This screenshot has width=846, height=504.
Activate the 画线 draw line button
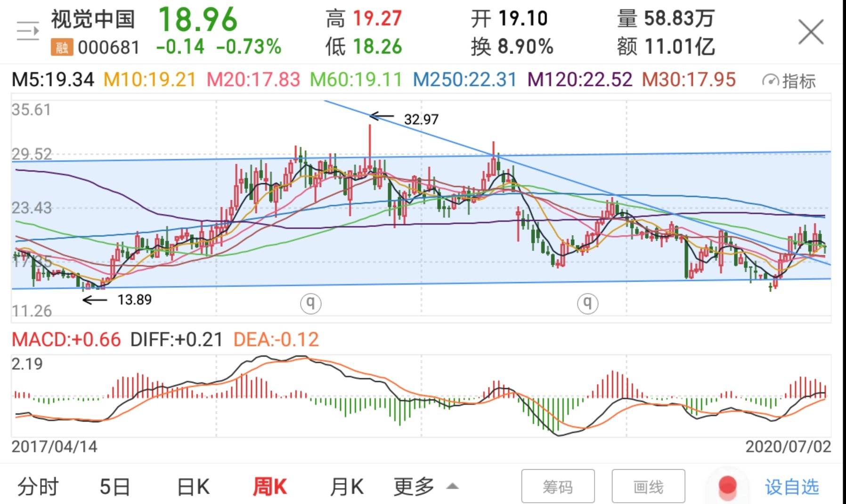click(648, 487)
